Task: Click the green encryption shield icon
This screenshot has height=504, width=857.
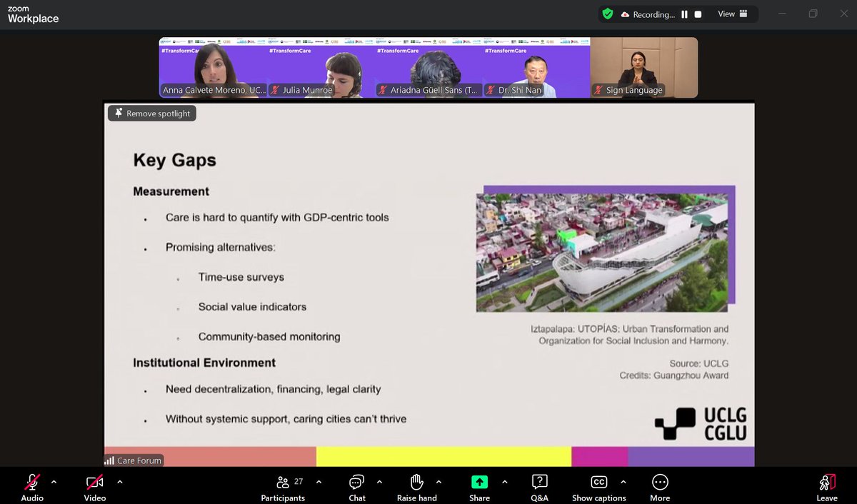Action: point(608,14)
